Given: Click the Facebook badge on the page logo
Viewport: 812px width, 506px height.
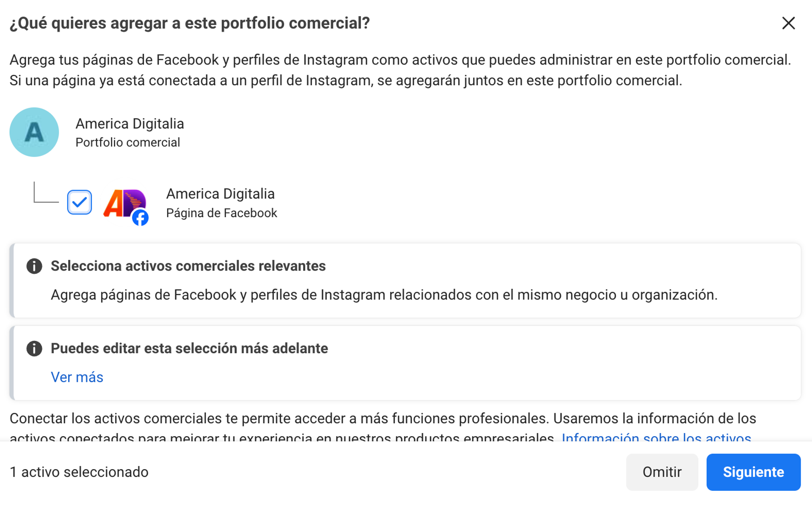Looking at the screenshot, I should (140, 218).
